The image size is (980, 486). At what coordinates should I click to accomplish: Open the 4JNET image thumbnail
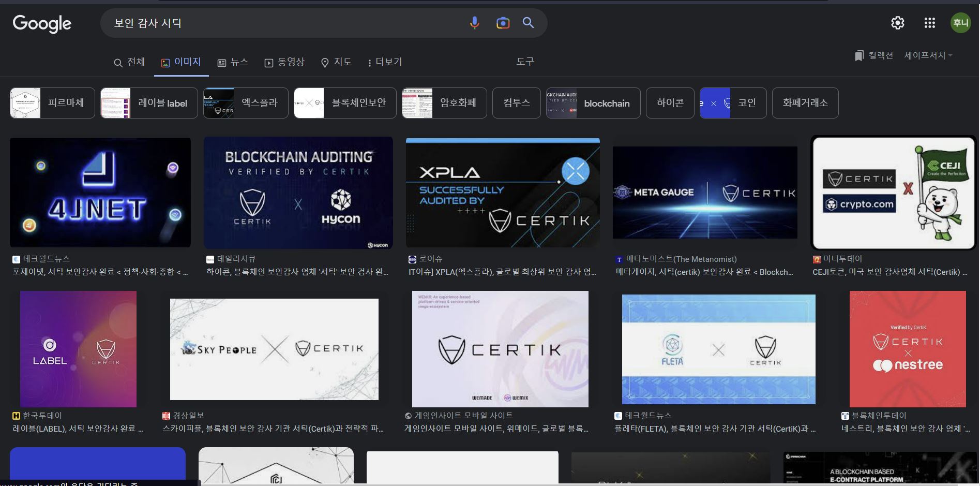click(100, 193)
